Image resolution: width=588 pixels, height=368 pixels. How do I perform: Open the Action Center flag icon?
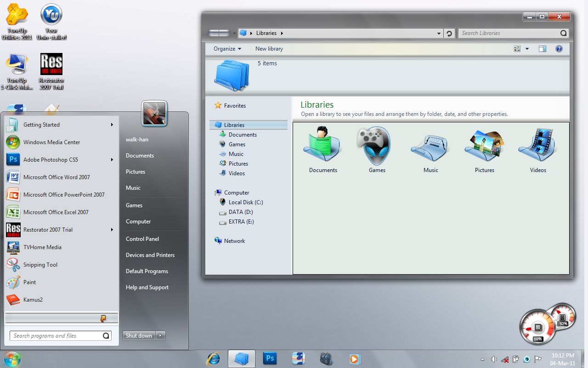[537, 359]
